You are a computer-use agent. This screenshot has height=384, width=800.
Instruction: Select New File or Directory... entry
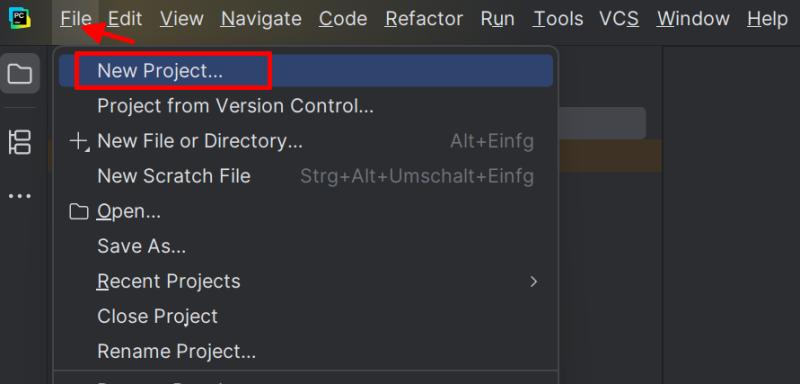[306, 141]
